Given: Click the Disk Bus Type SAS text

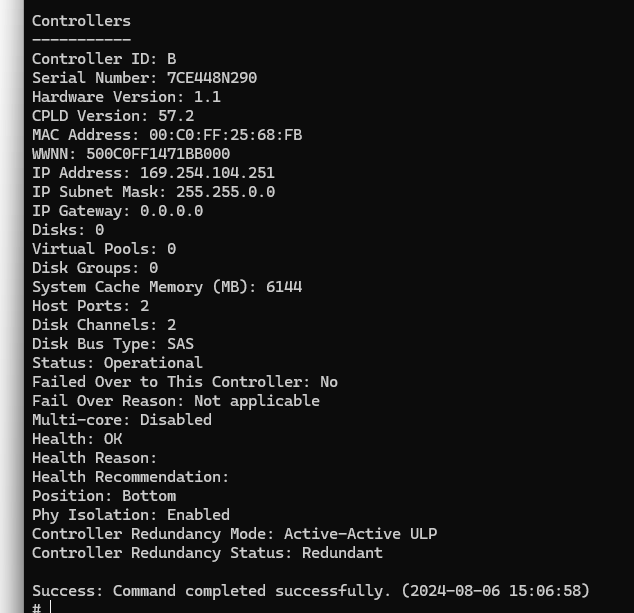Looking at the screenshot, I should pos(113,344).
